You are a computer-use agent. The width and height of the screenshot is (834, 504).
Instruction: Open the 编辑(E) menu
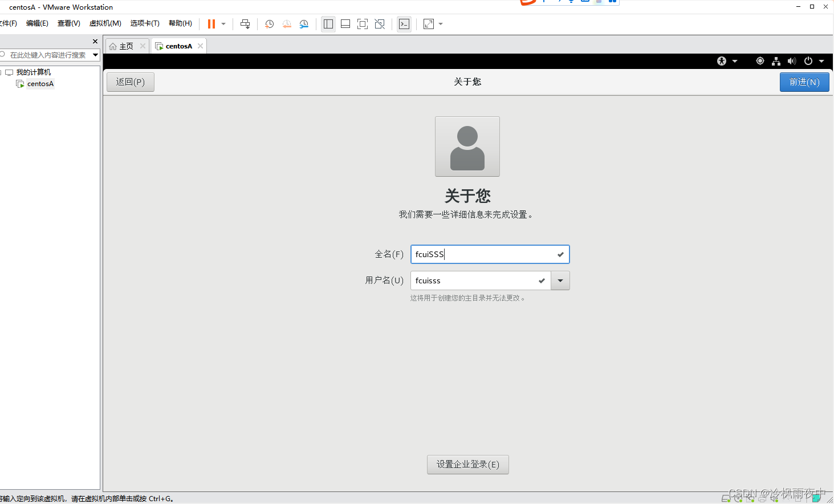pos(37,23)
